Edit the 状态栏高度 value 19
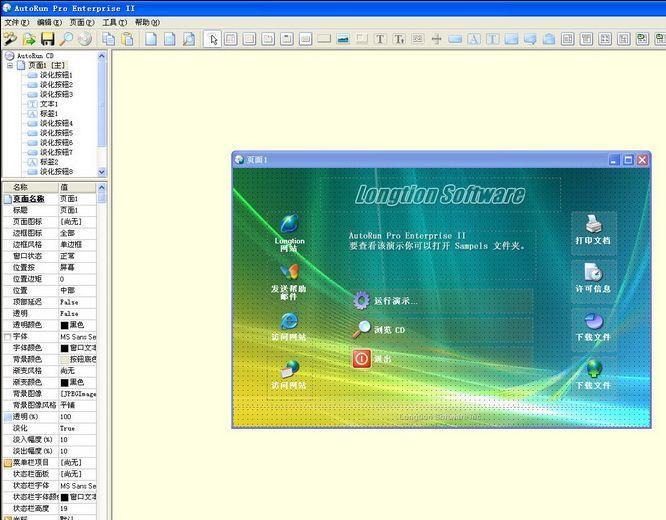666x520 pixels. click(77, 509)
